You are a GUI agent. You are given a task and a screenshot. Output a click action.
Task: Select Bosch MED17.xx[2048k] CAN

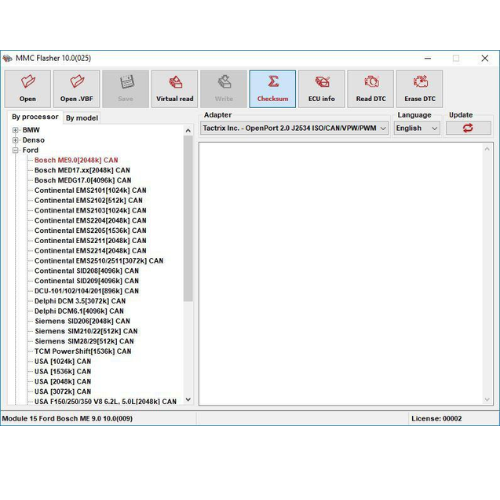(x=82, y=170)
